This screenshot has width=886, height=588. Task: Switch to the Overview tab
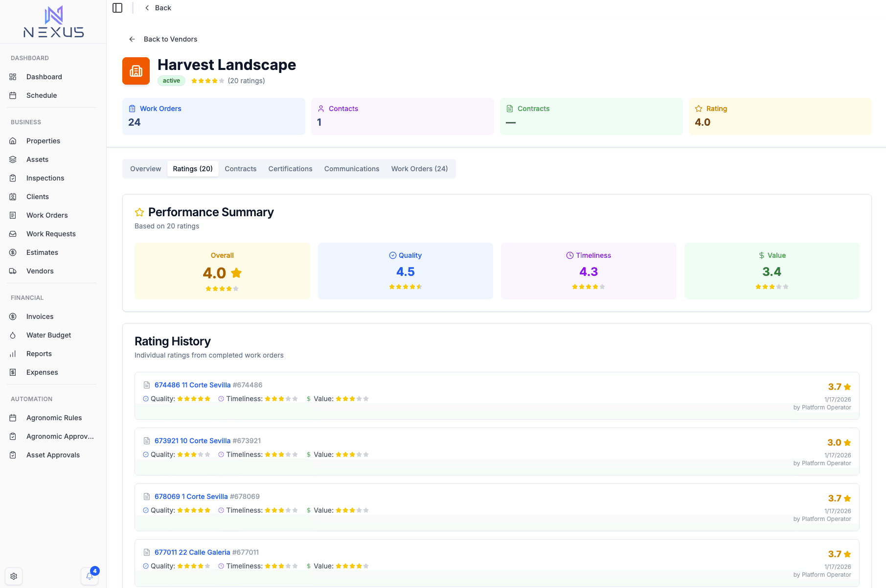point(145,169)
